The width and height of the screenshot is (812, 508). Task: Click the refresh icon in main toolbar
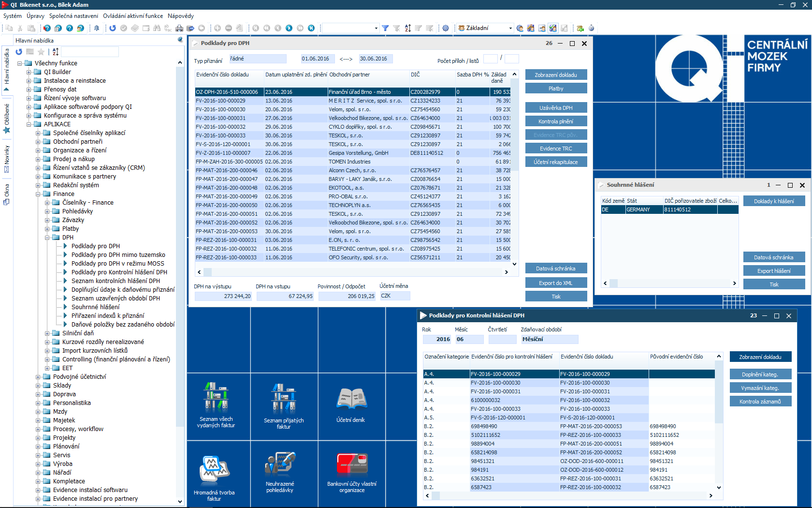pos(113,28)
